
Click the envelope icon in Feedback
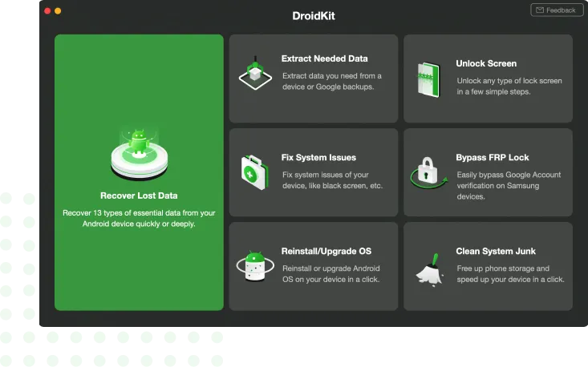[x=540, y=10]
